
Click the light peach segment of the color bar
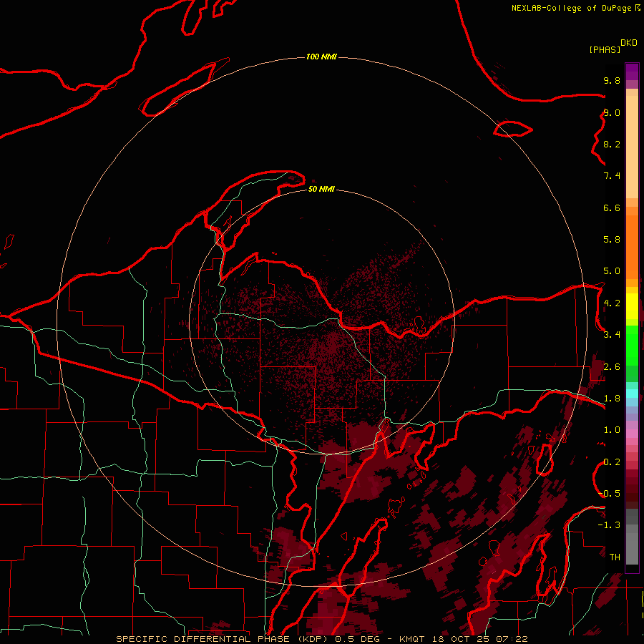pyautogui.click(x=632, y=147)
